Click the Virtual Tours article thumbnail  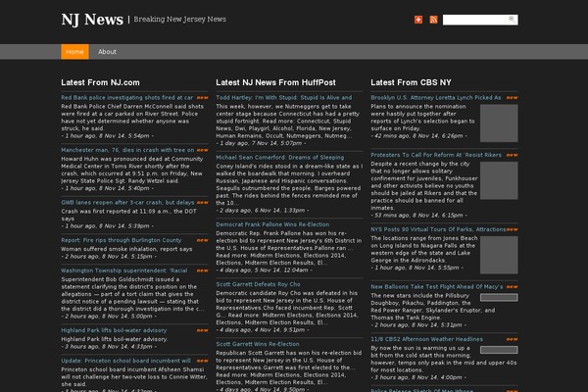pos(499,255)
